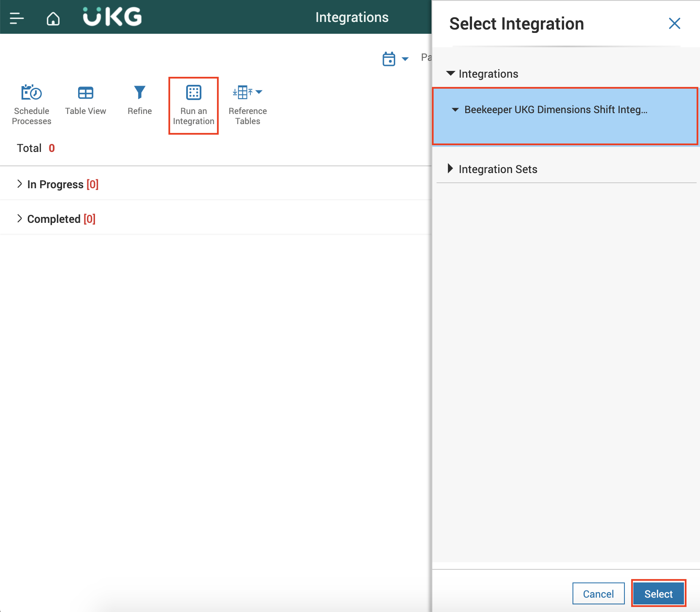This screenshot has width=700, height=612.
Task: Go to Home via house icon
Action: [x=53, y=18]
